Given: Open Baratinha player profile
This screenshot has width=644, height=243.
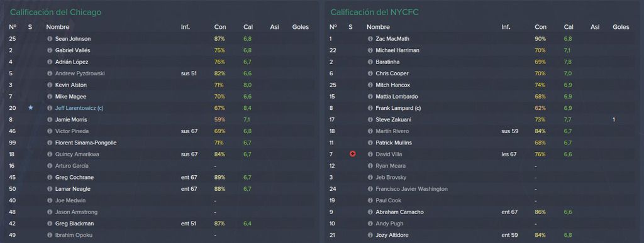Looking at the screenshot, I should point(387,62).
